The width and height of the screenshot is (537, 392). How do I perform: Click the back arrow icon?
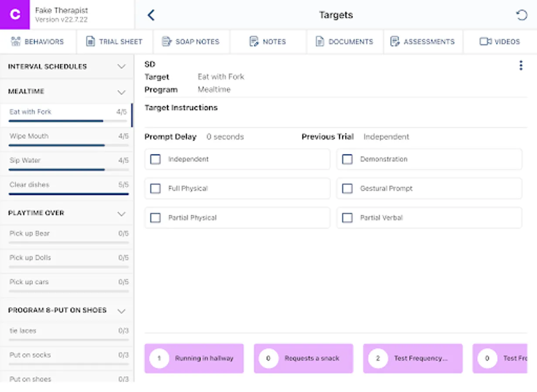click(x=151, y=15)
